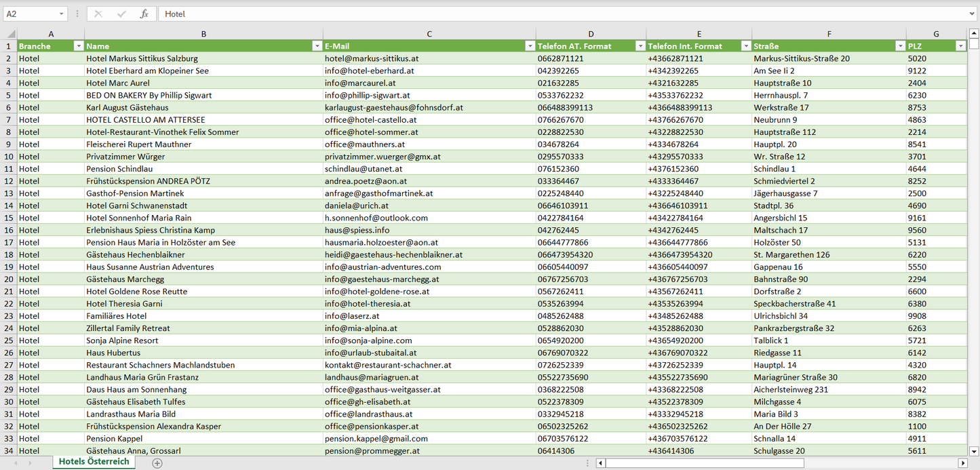Add a new sheet with plus icon
The width and height of the screenshot is (980, 470).
point(157,463)
